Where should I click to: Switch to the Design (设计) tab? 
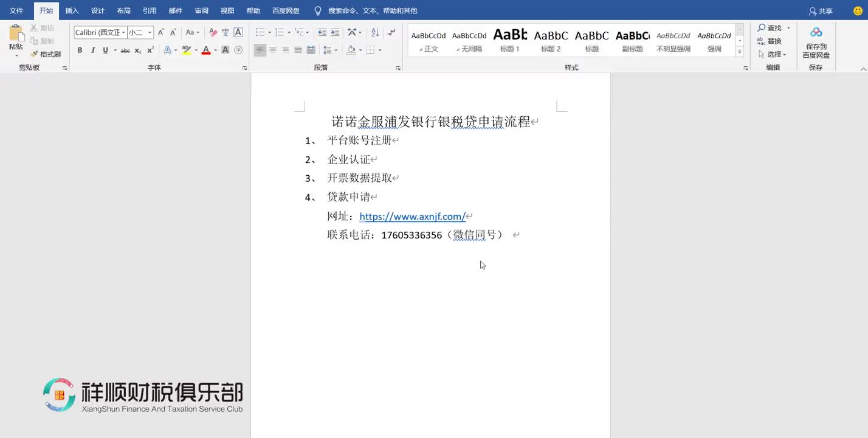(x=98, y=11)
